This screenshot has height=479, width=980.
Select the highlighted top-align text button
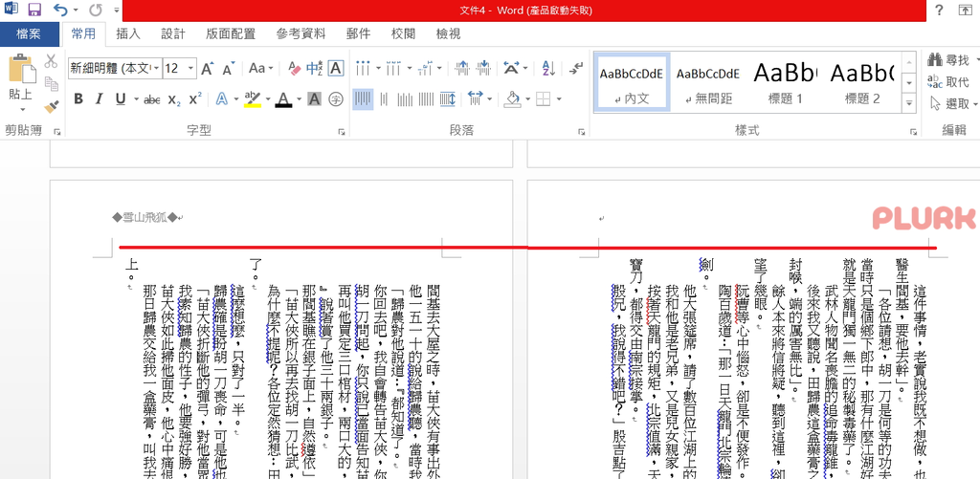click(363, 98)
